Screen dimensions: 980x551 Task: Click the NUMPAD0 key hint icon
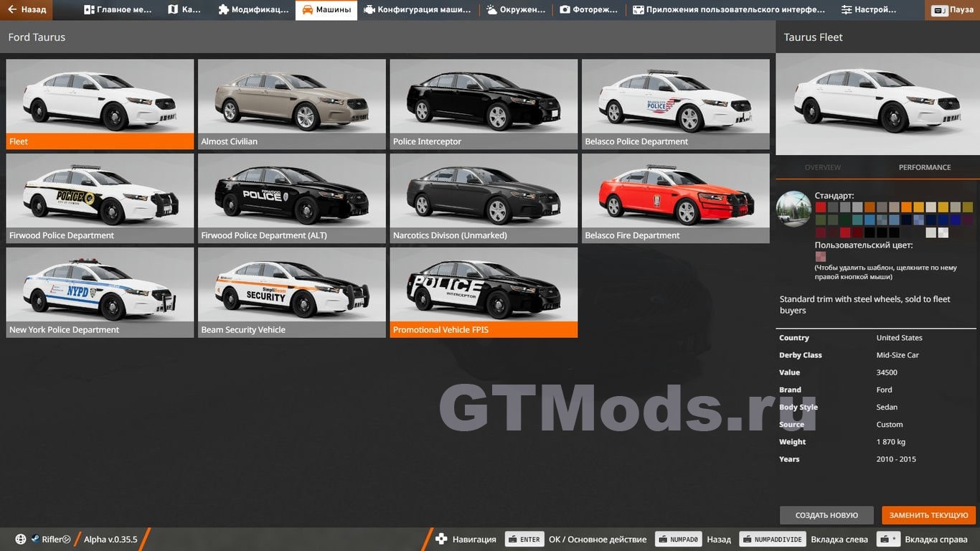[678, 540]
